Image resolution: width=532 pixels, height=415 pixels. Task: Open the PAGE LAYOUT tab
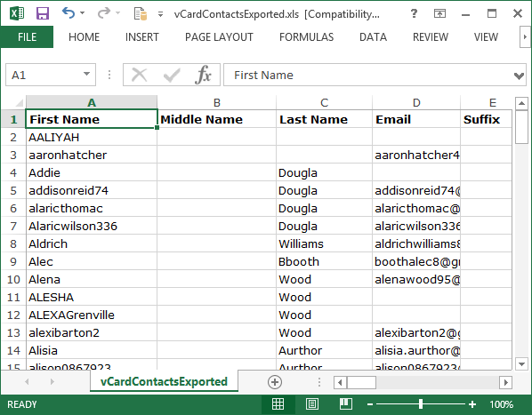[x=219, y=37]
